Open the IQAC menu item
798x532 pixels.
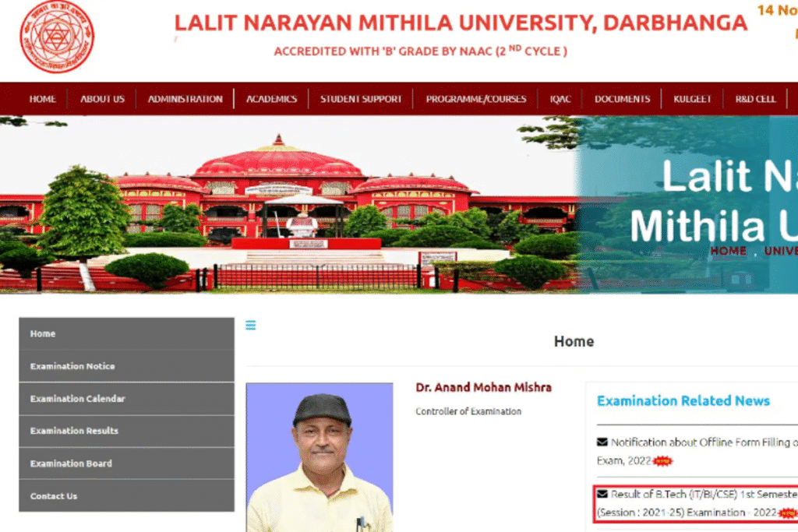coord(560,99)
